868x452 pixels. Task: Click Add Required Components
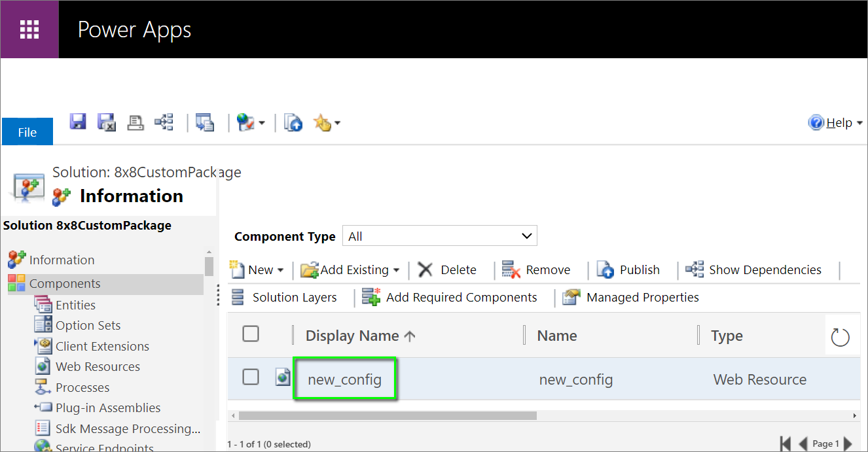coord(450,298)
